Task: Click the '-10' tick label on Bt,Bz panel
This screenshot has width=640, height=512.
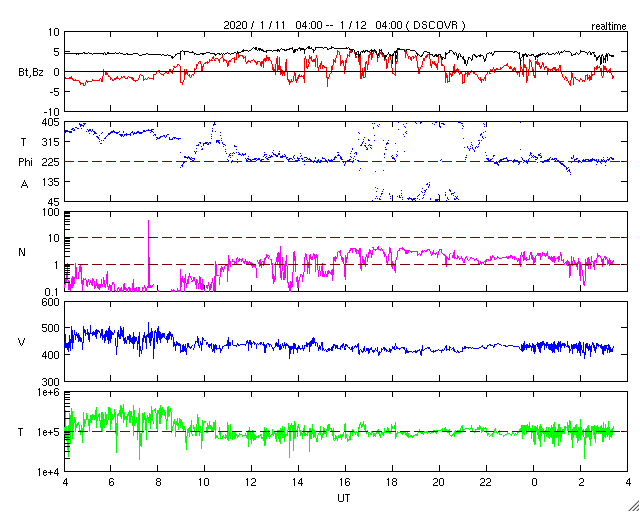Action: click(51, 112)
